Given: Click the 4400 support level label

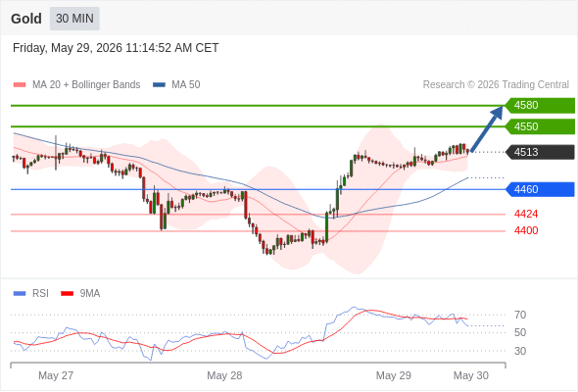Looking at the screenshot, I should pos(526,231).
